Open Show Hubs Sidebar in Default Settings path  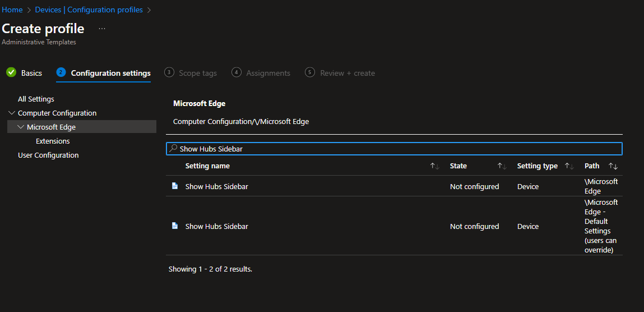[x=216, y=227]
